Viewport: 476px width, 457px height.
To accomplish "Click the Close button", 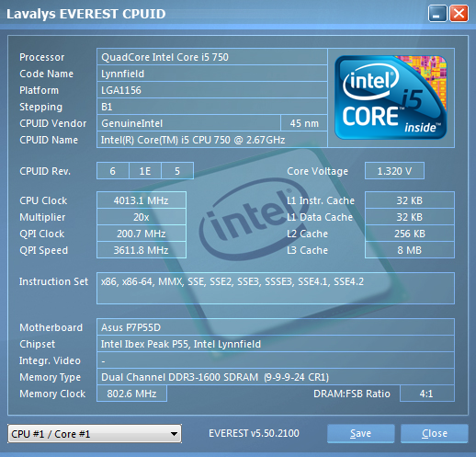I will point(435,433).
